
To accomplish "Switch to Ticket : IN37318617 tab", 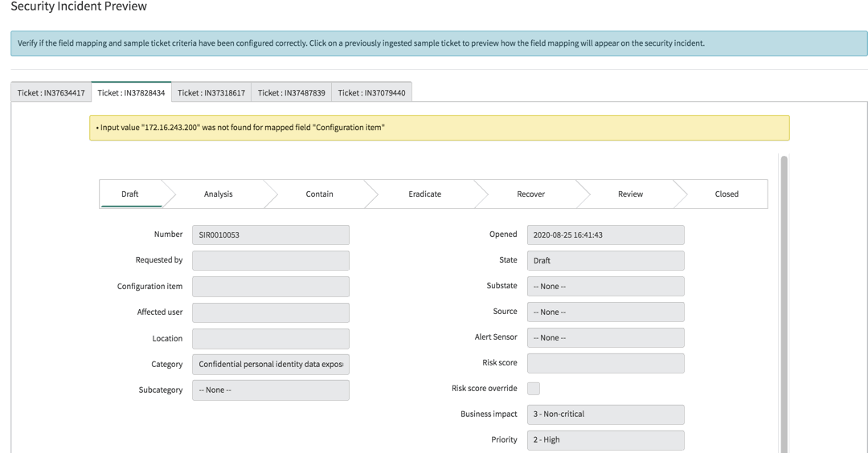I will click(x=211, y=92).
